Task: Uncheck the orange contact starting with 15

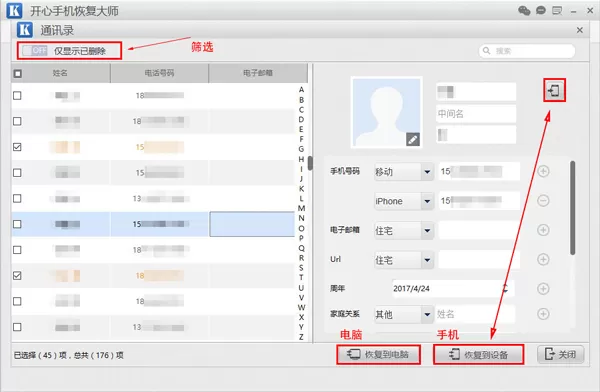Action: tap(17, 147)
